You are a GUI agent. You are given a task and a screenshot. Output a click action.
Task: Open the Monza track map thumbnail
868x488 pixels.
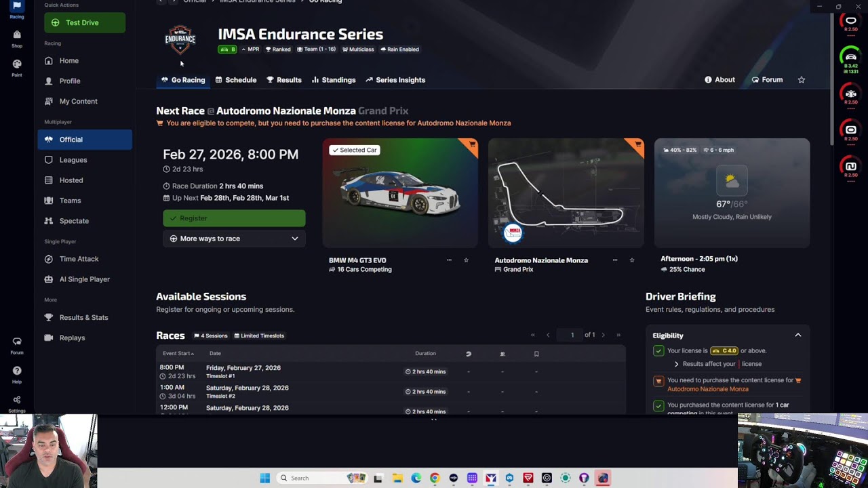566,193
